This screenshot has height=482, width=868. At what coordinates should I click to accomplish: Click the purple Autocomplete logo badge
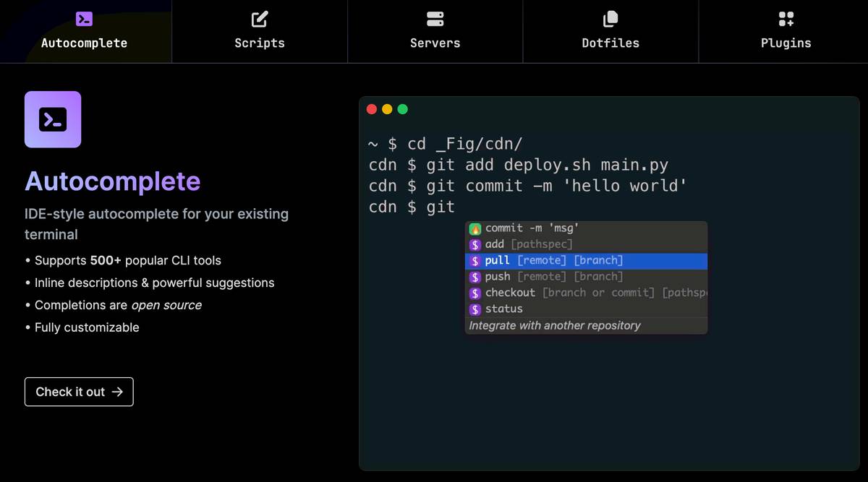53,120
